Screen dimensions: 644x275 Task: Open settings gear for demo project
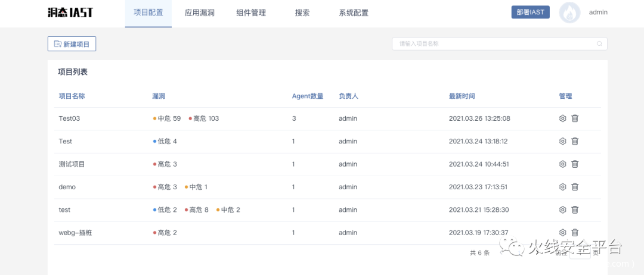pyautogui.click(x=562, y=187)
